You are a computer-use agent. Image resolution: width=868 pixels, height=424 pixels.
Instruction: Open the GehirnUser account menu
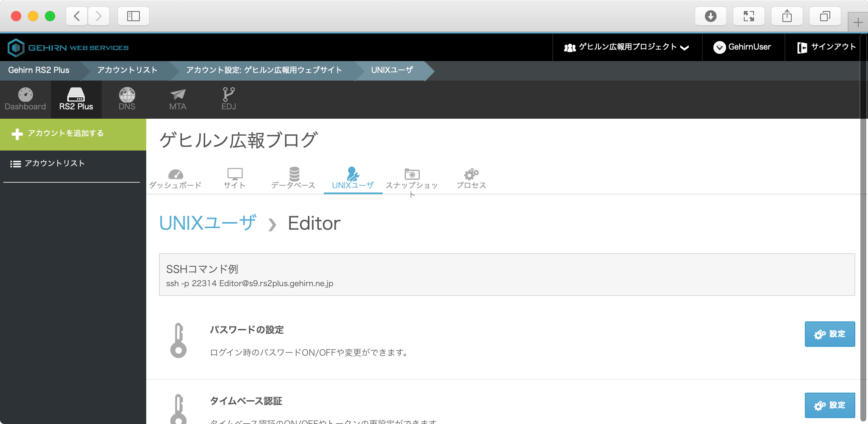(743, 47)
